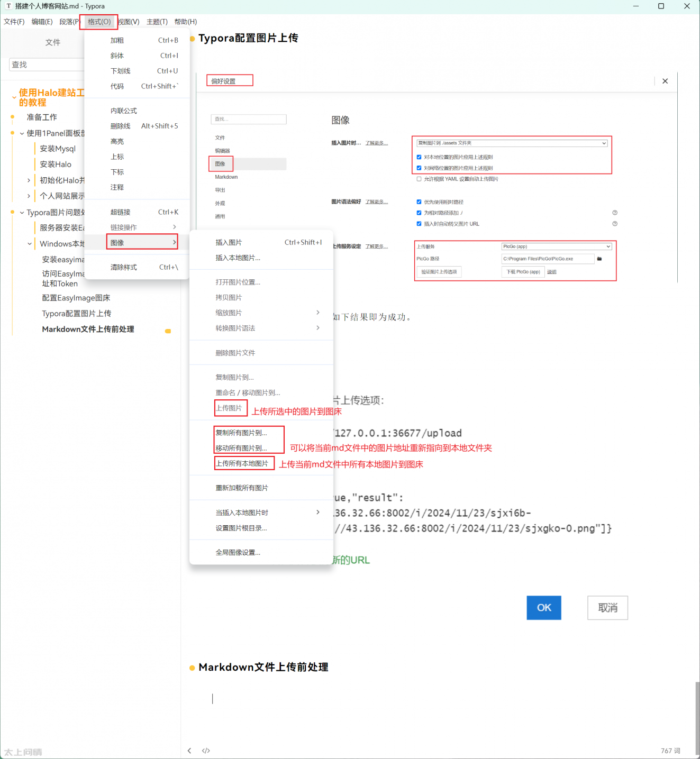The height and width of the screenshot is (759, 700).
Task: Click the PicGo 路径 path field
Action: [548, 259]
